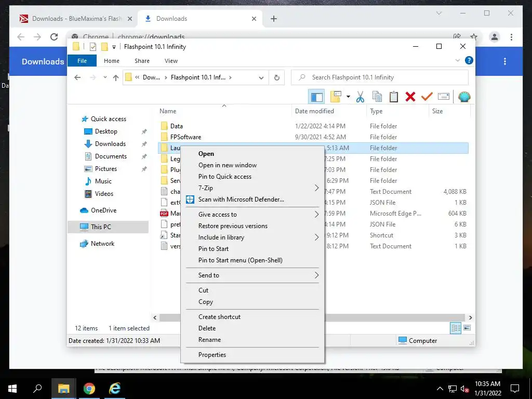Open Internet Explorer from taskbar
Screen dimensions: 532x399
pyautogui.click(x=115, y=389)
